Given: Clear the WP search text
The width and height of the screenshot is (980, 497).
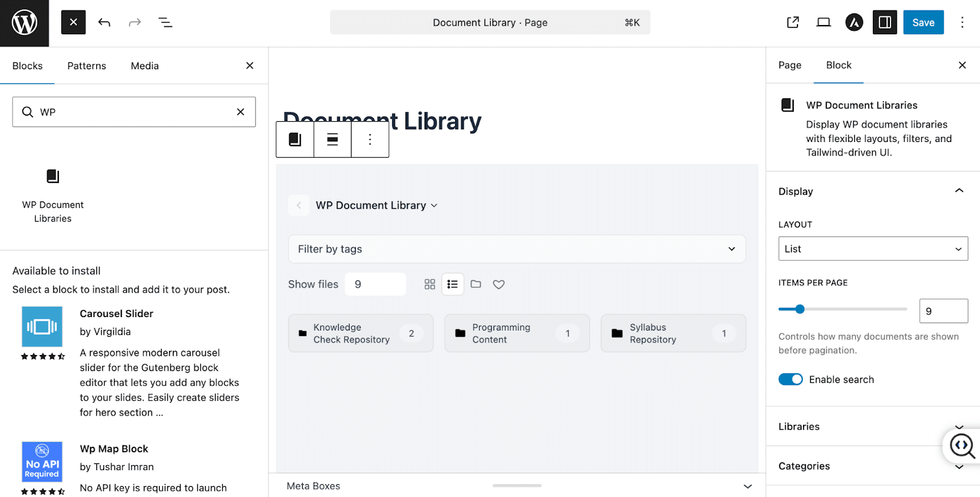Looking at the screenshot, I should pos(241,112).
